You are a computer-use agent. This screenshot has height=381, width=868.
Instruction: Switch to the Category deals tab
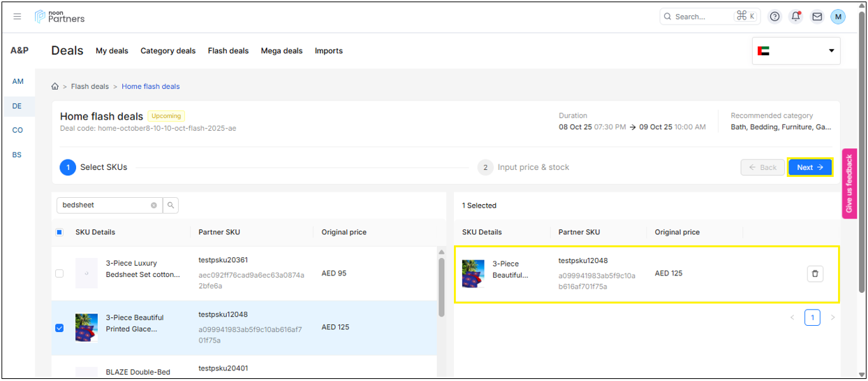pyautogui.click(x=168, y=51)
